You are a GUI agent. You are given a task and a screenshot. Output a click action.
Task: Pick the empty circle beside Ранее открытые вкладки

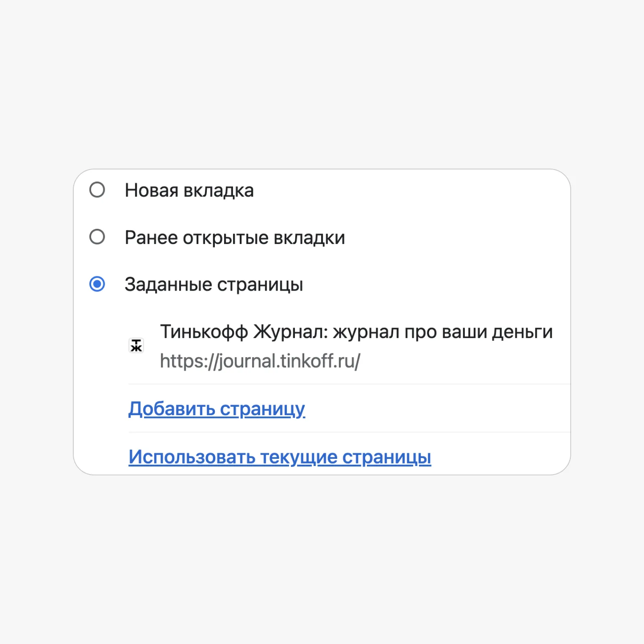tap(97, 237)
